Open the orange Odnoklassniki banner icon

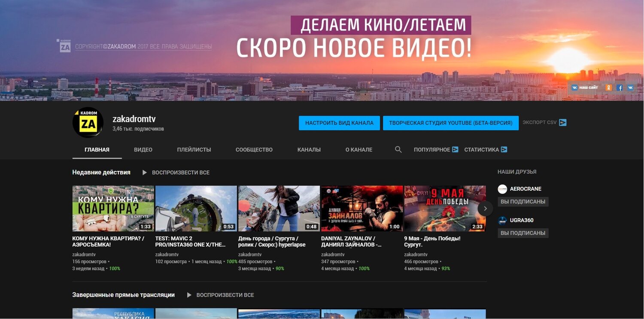pos(608,88)
